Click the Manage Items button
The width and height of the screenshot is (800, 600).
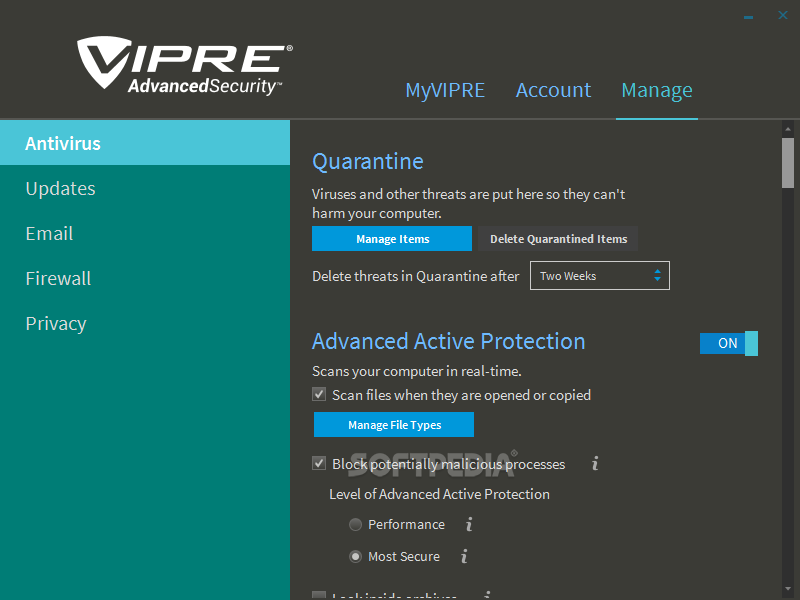click(x=392, y=238)
